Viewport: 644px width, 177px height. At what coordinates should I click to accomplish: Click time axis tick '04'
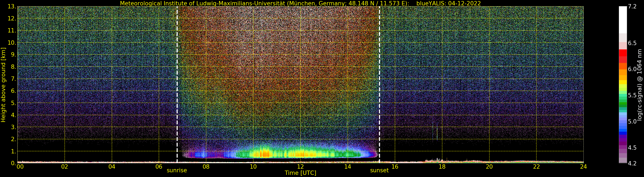[x=112, y=166]
